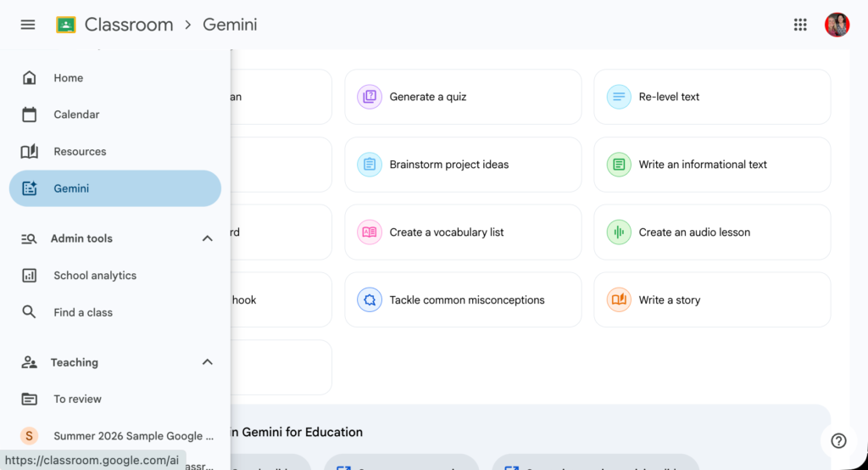Click the Admin tools search-list icon
Screen dimensions: 868x470
click(29, 239)
